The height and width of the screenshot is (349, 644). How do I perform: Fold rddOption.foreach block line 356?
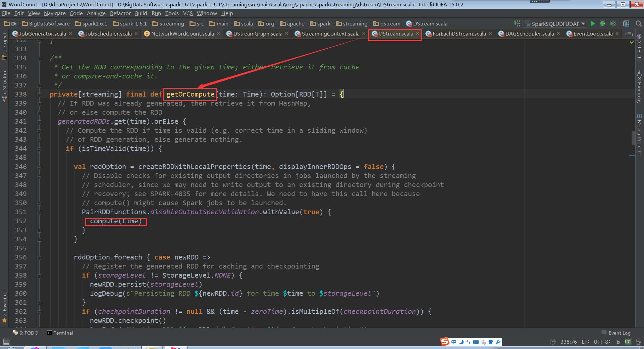point(39,257)
